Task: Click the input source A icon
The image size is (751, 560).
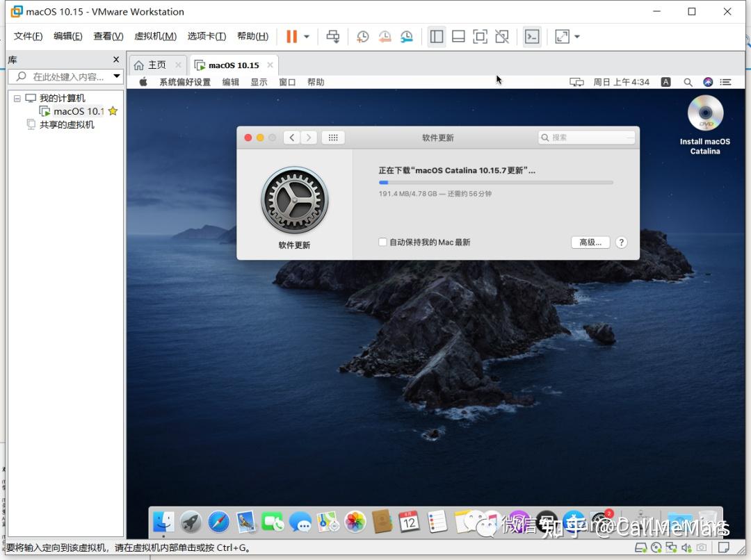Action: (665, 82)
